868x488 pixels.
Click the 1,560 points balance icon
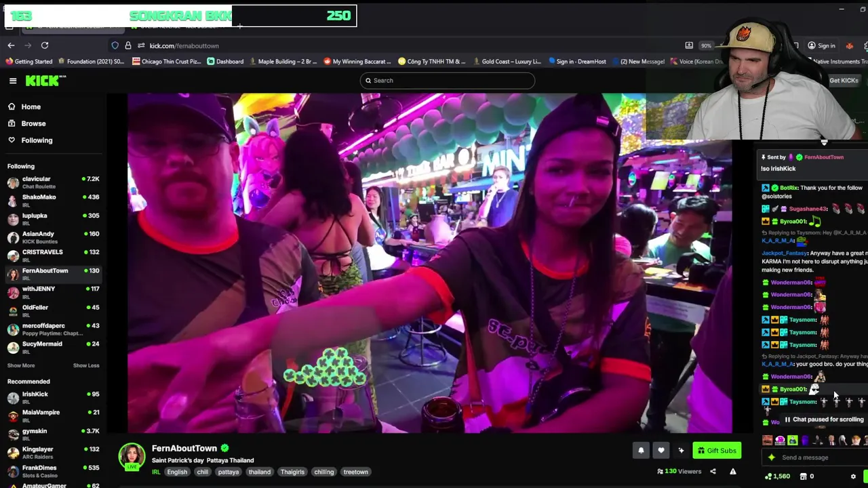click(x=776, y=476)
